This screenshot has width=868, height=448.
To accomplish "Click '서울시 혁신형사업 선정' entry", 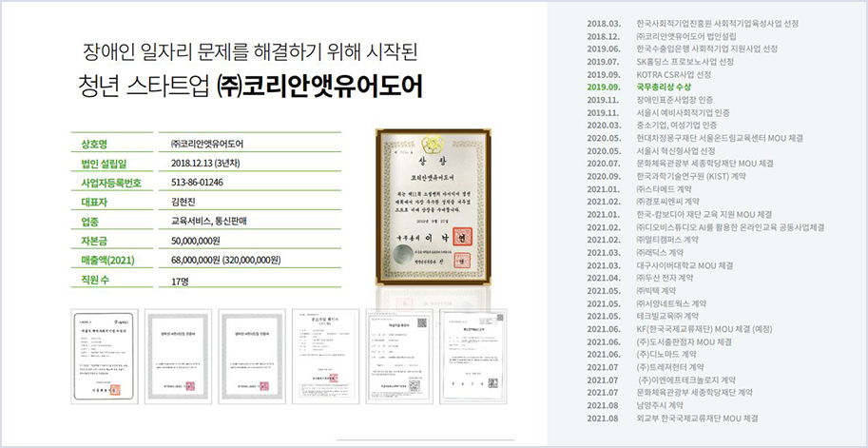I will 676,150.
